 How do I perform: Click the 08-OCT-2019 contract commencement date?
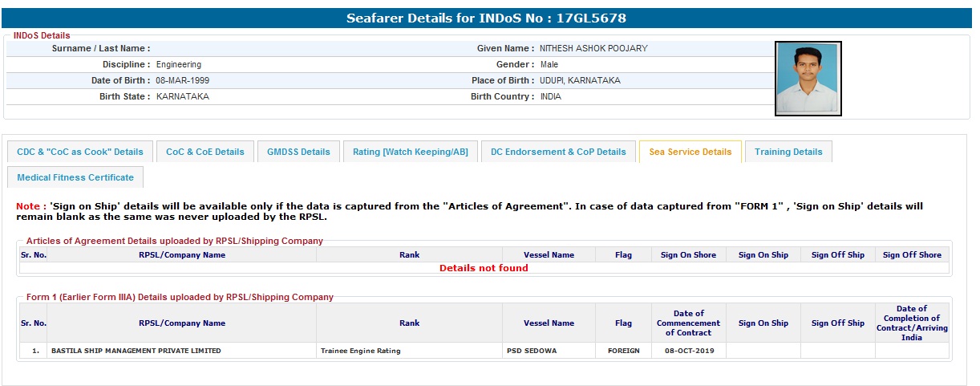[688, 351]
